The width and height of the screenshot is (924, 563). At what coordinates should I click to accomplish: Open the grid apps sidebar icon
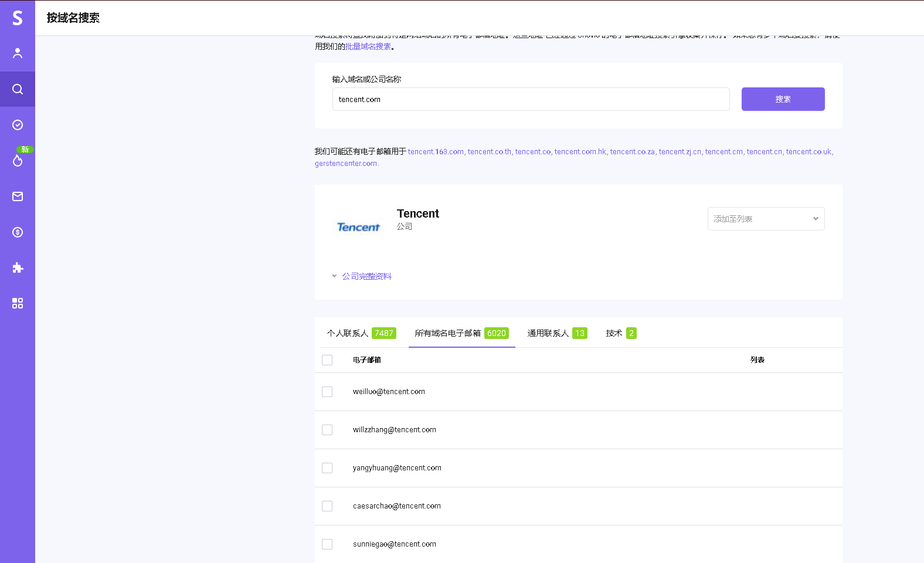pos(18,303)
